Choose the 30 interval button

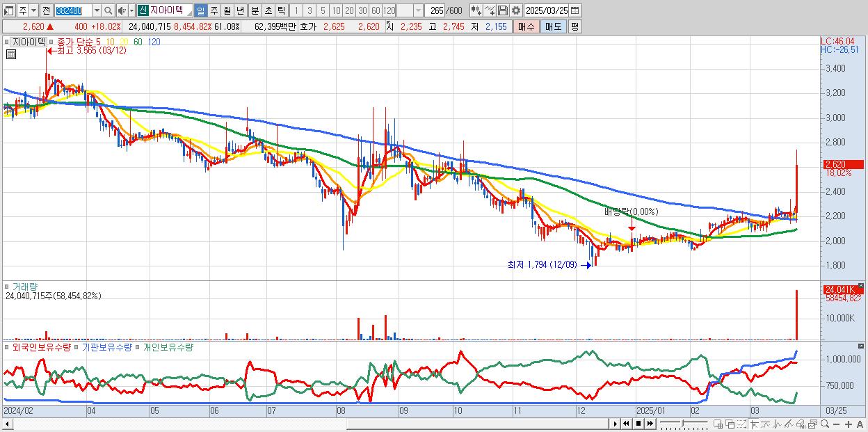362,10
